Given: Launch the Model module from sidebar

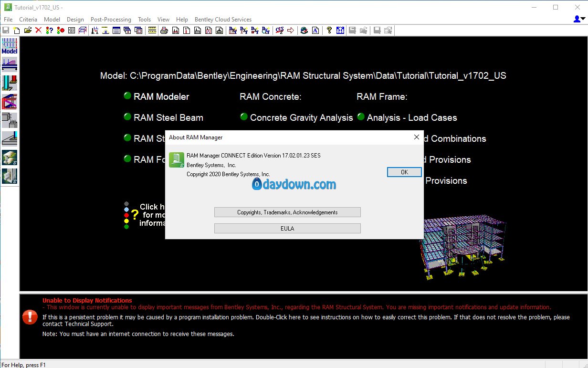Looking at the screenshot, I should point(10,46).
